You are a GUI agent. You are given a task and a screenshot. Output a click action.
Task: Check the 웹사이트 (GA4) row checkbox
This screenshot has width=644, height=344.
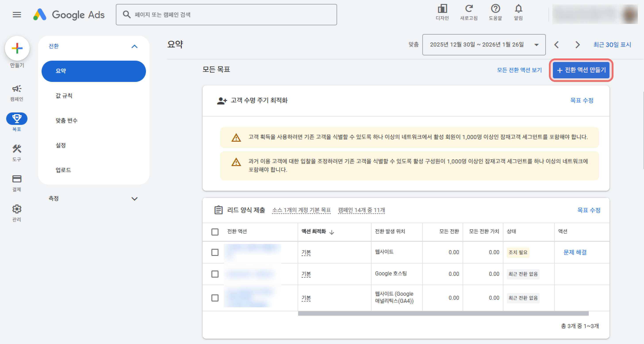[215, 298]
